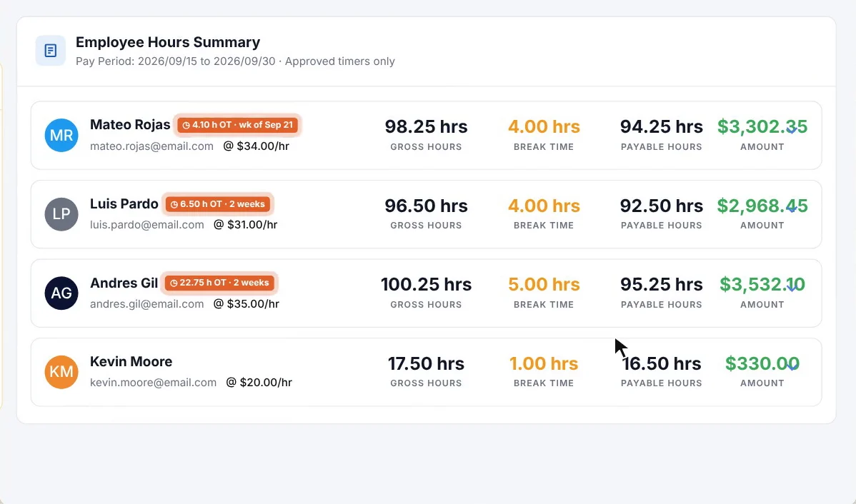This screenshot has width=856, height=504.
Task: Select the name 'Mateo Rojas'
Action: 130,124
